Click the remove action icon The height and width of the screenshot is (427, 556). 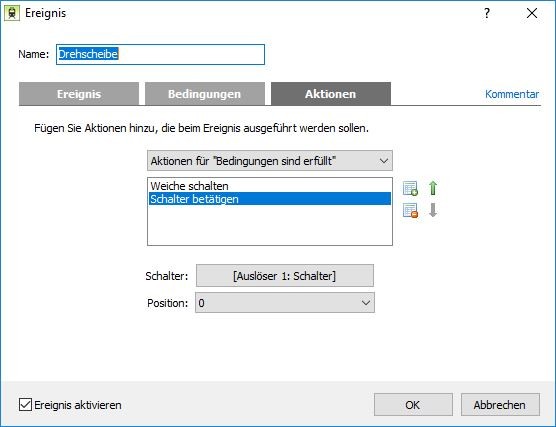[411, 211]
